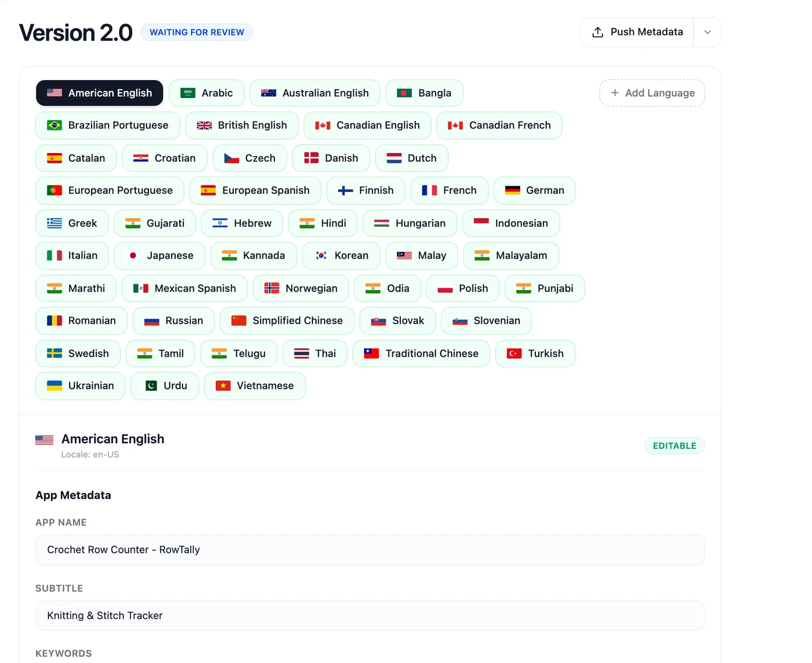This screenshot has width=812, height=663.
Task: Click the UK flag on British English
Action: (x=204, y=125)
